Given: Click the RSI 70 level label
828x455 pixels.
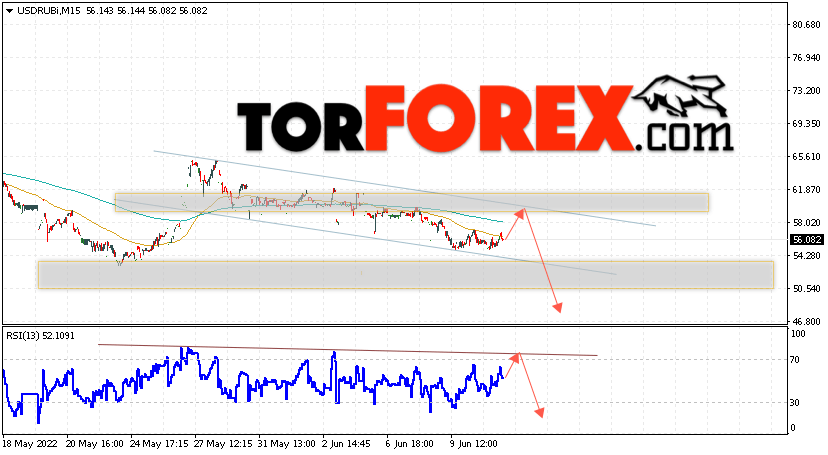Looking at the screenshot, I should pyautogui.click(x=795, y=360).
